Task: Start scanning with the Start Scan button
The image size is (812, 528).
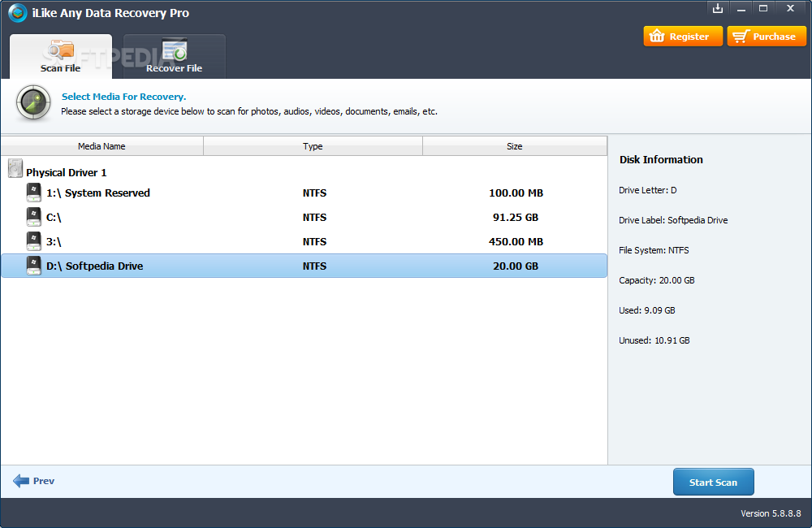Action: pos(714,482)
